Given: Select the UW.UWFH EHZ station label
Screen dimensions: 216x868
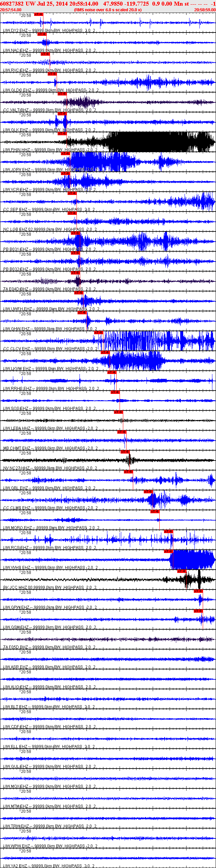Looking at the screenshot, I should 51,309.
